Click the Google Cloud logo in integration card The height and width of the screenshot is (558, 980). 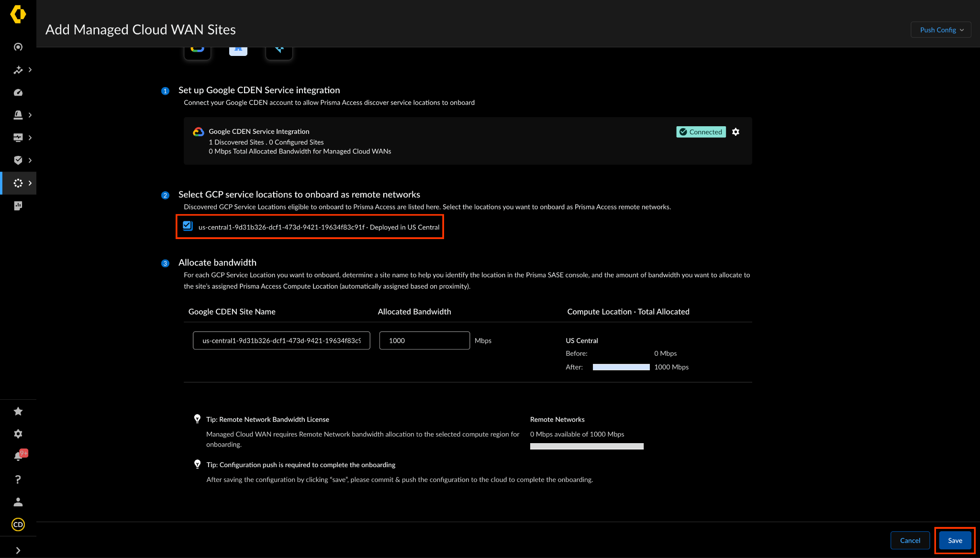click(x=198, y=132)
